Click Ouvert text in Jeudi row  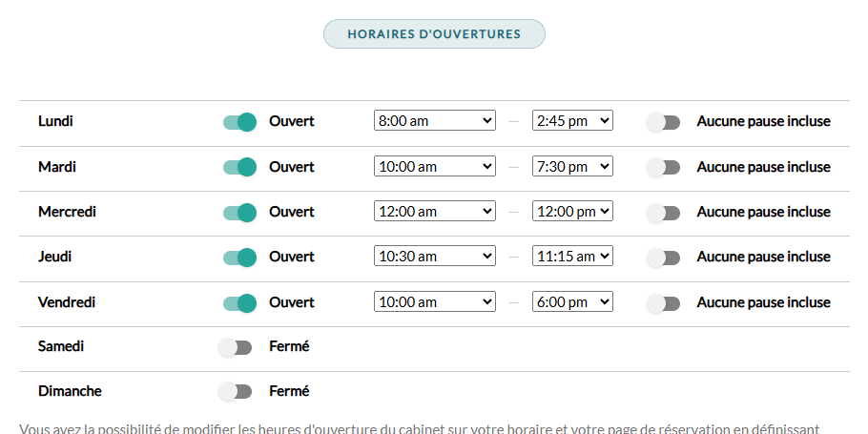(292, 257)
